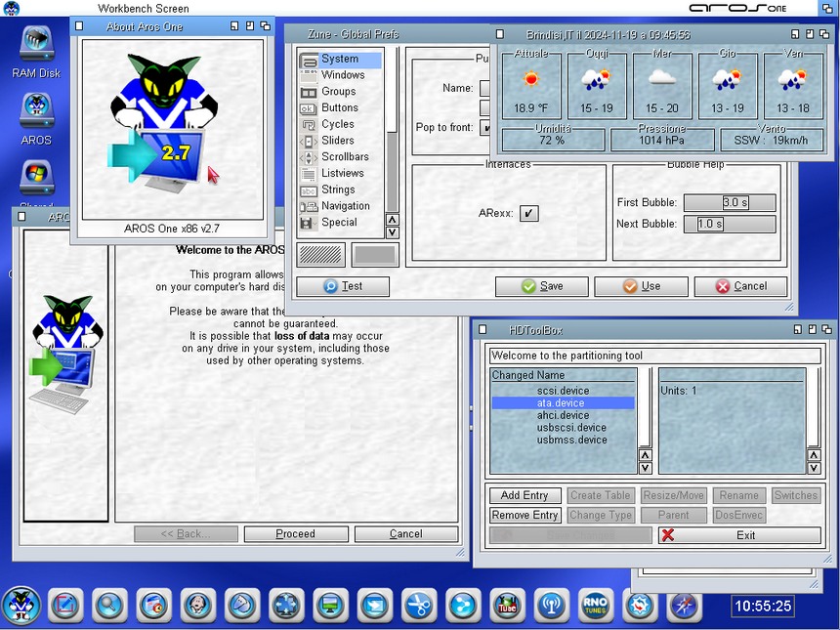Launch the Tube video dock icon
The height and width of the screenshot is (630, 840).
click(x=507, y=606)
